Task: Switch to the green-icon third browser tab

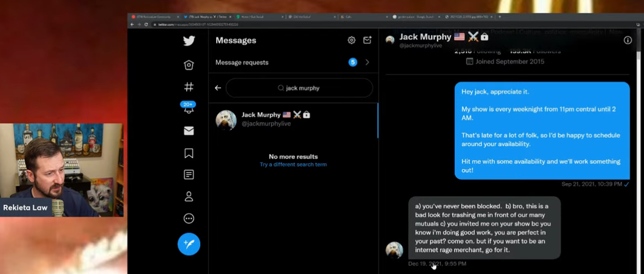Action: 260,17
